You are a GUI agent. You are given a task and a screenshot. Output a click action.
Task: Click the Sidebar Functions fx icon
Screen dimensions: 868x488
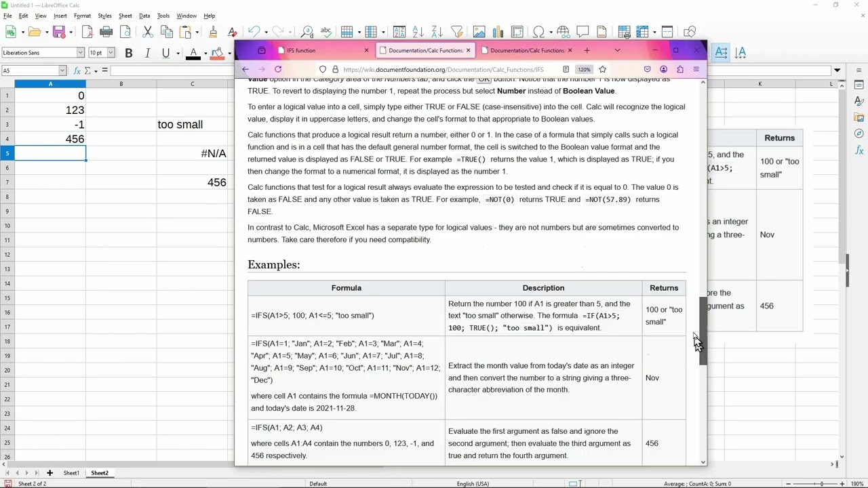(x=859, y=150)
